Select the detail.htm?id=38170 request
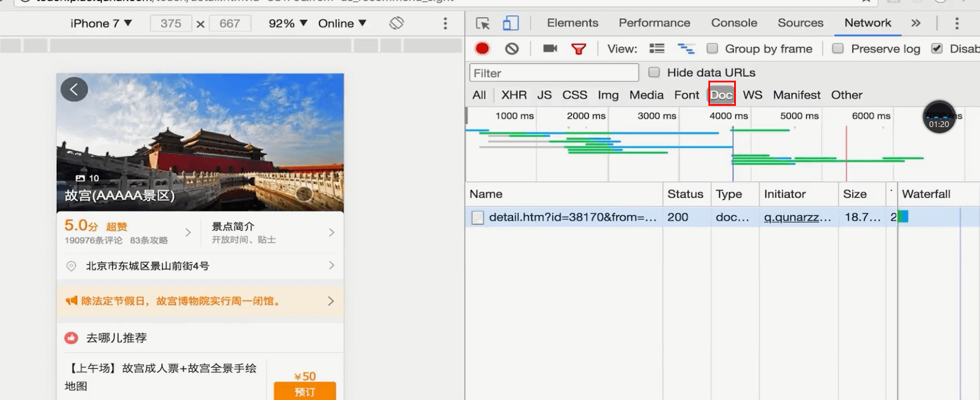 573,217
